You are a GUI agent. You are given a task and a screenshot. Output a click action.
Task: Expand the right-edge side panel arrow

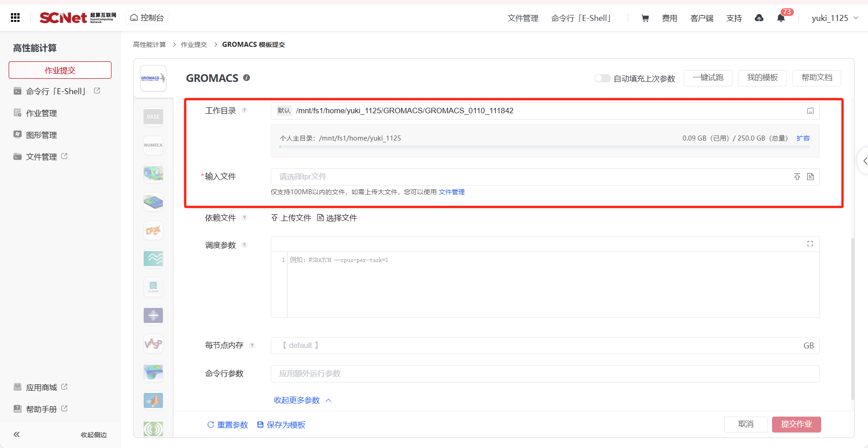coord(863,161)
